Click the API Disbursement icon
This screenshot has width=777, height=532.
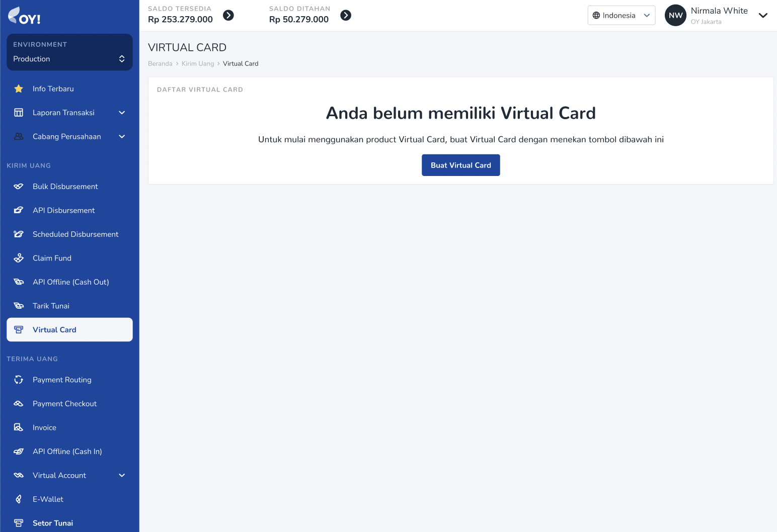[x=19, y=211]
